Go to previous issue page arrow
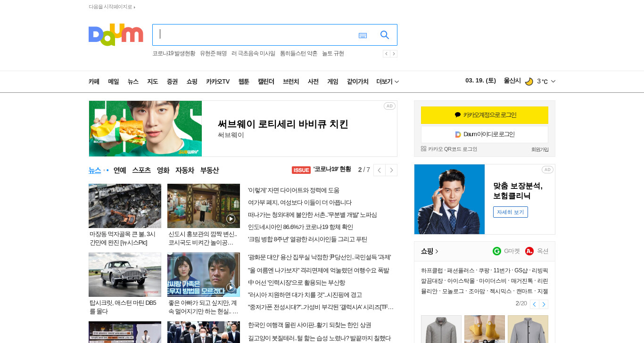 tap(380, 170)
